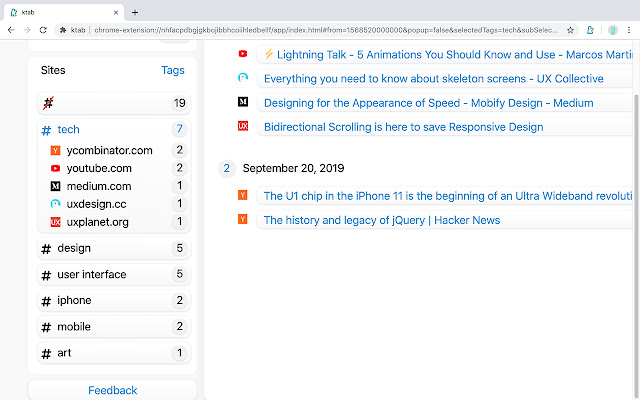Expand the design tag
640x400 pixels.
(73, 248)
